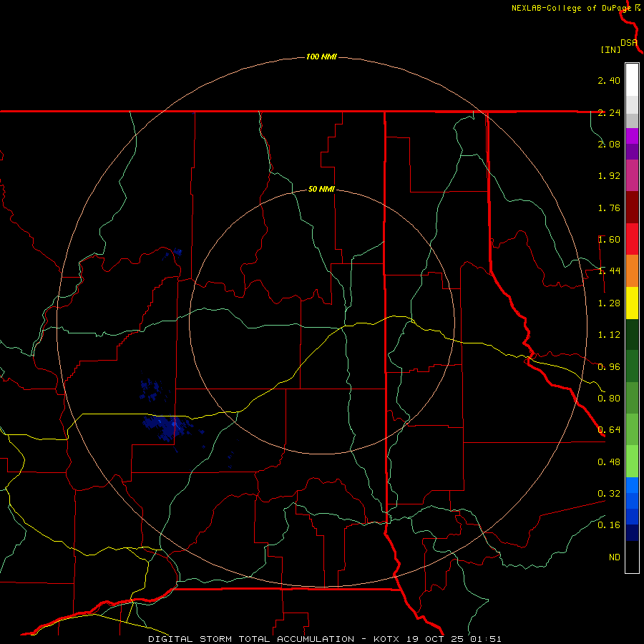This screenshot has width=644, height=644.
Task: Click the bright red 1.60 legend swatch
Action: tap(632, 239)
